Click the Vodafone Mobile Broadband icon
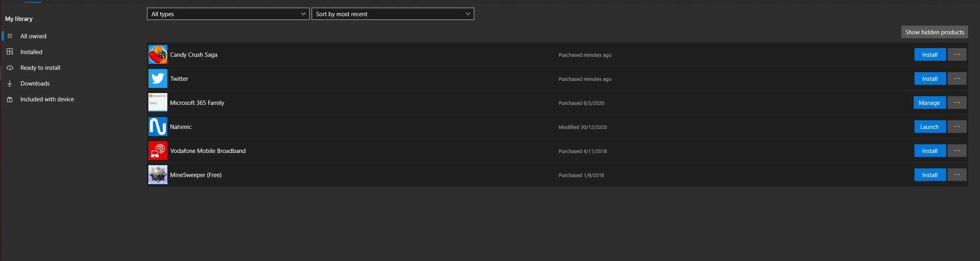The width and height of the screenshot is (980, 261). click(158, 151)
